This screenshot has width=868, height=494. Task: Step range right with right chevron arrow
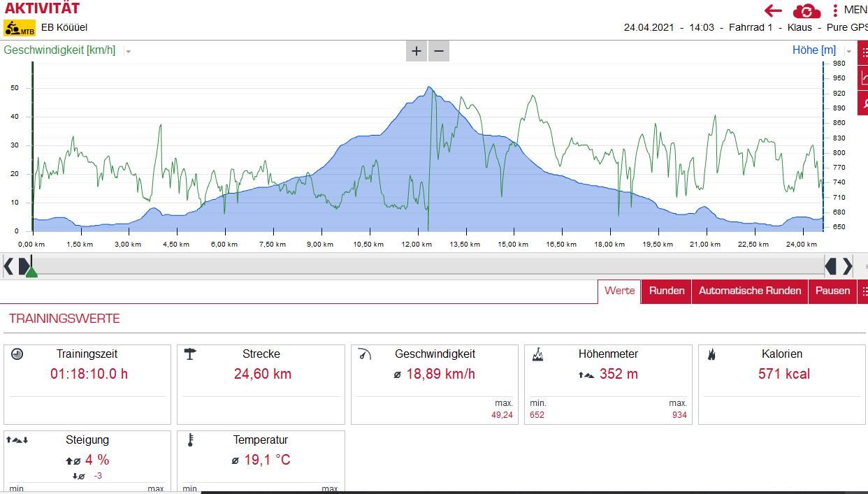(x=847, y=266)
